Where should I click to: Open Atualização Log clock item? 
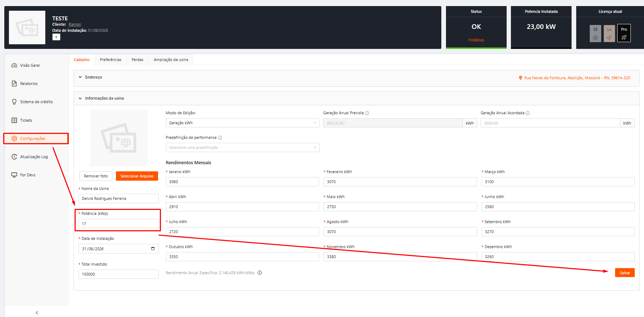tap(14, 157)
